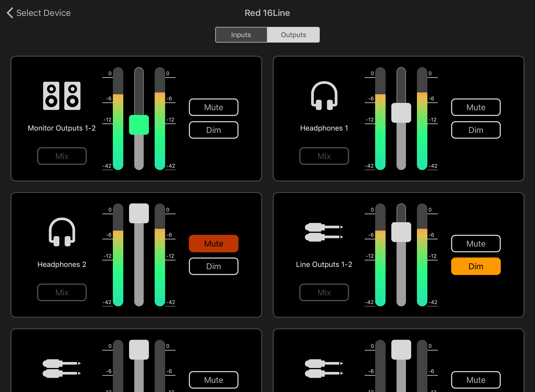The width and height of the screenshot is (535, 392).
Task: Click the Line Outputs 1-2 fader handle
Action: pos(401,232)
